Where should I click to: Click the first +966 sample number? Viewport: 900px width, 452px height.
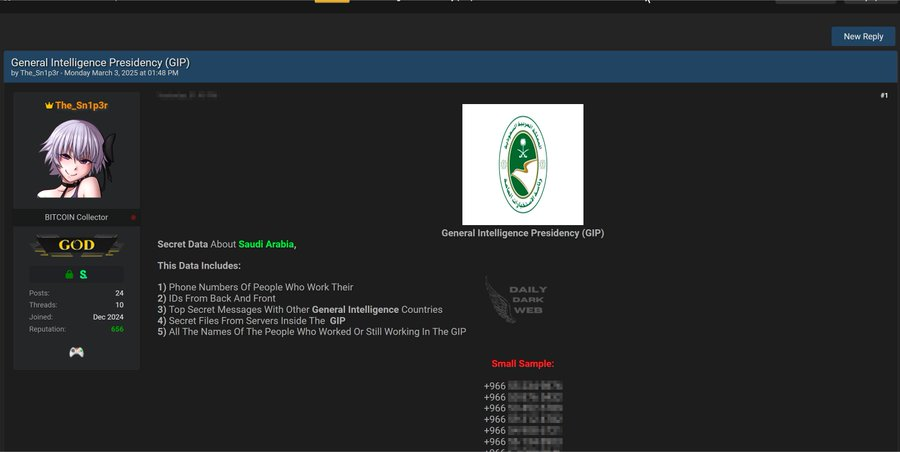(x=523, y=386)
